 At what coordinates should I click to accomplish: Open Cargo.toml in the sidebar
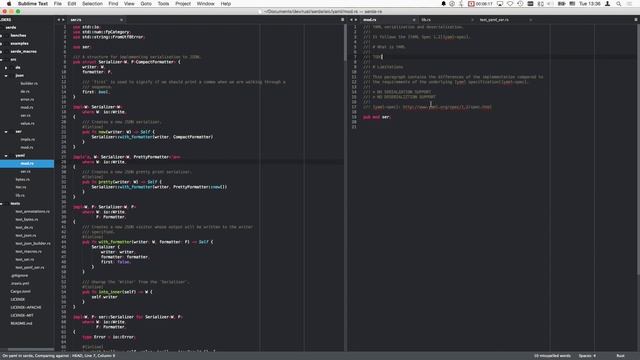coord(20,291)
